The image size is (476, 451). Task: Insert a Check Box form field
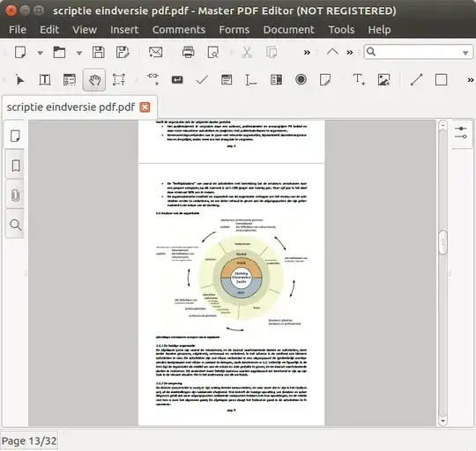202,80
